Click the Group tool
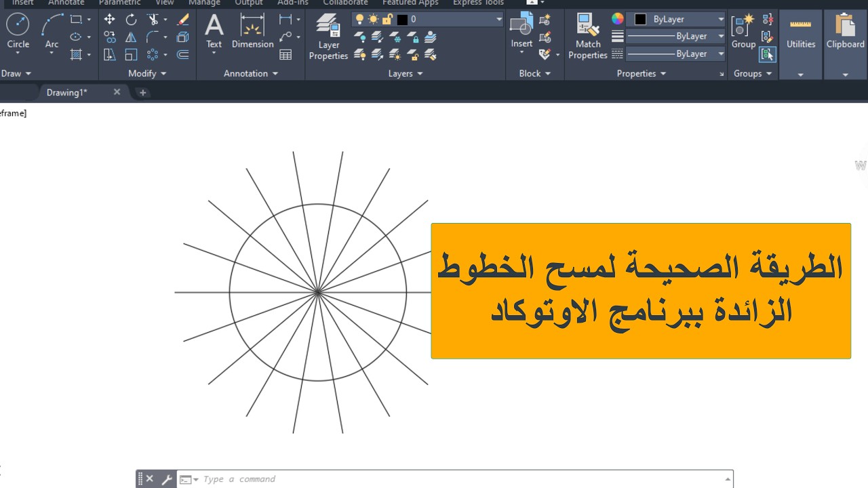This screenshot has width=868, height=488. click(x=743, y=31)
